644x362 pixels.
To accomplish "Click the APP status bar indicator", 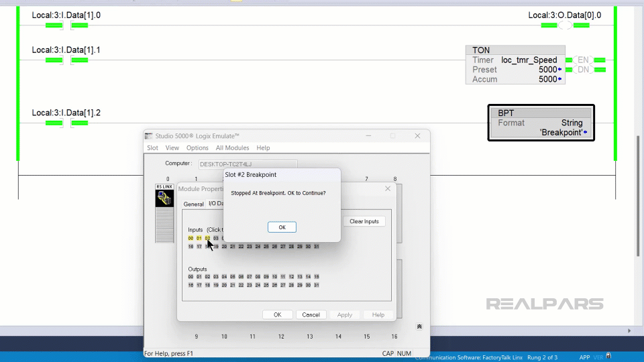I will tap(584, 357).
